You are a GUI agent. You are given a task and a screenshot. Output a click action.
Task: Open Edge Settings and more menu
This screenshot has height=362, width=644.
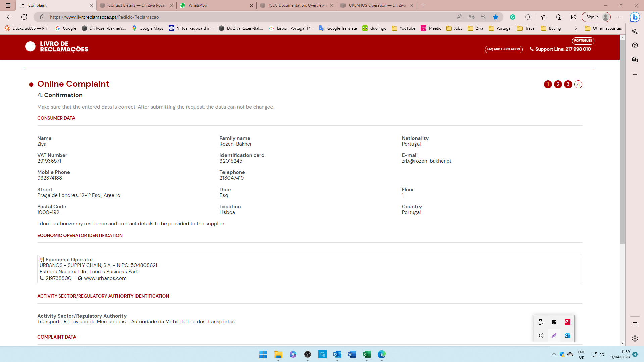pyautogui.click(x=619, y=17)
